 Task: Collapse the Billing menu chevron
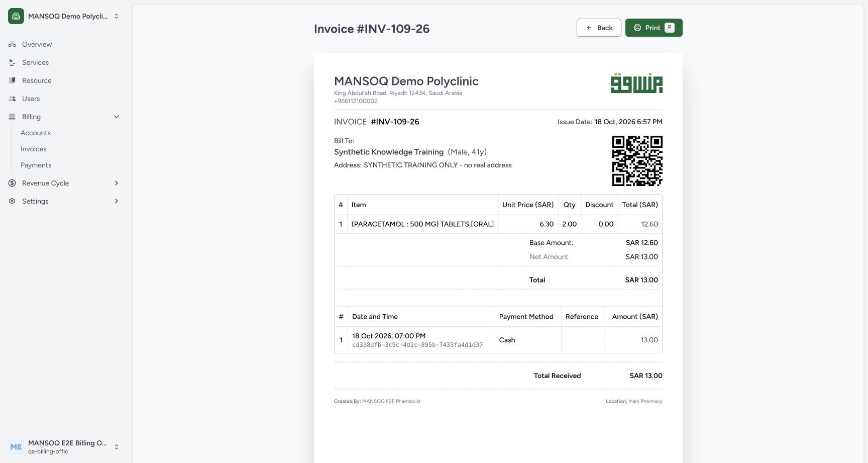(x=117, y=117)
